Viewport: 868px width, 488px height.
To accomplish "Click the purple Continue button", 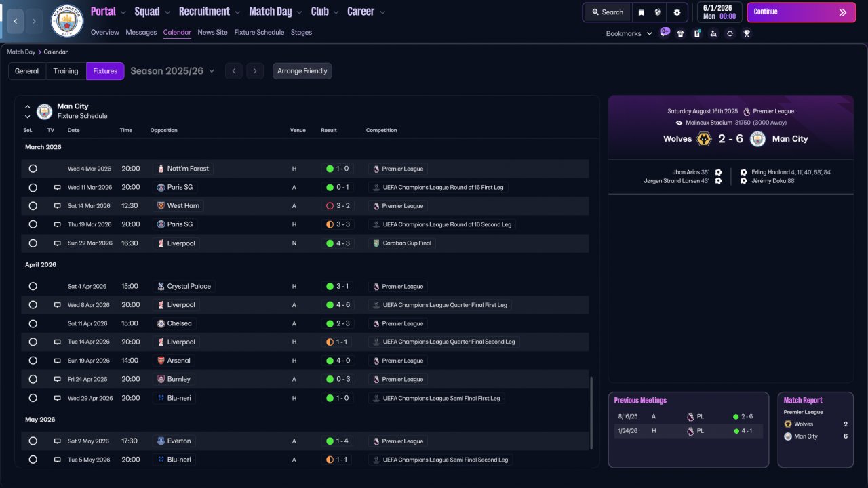I will click(801, 12).
